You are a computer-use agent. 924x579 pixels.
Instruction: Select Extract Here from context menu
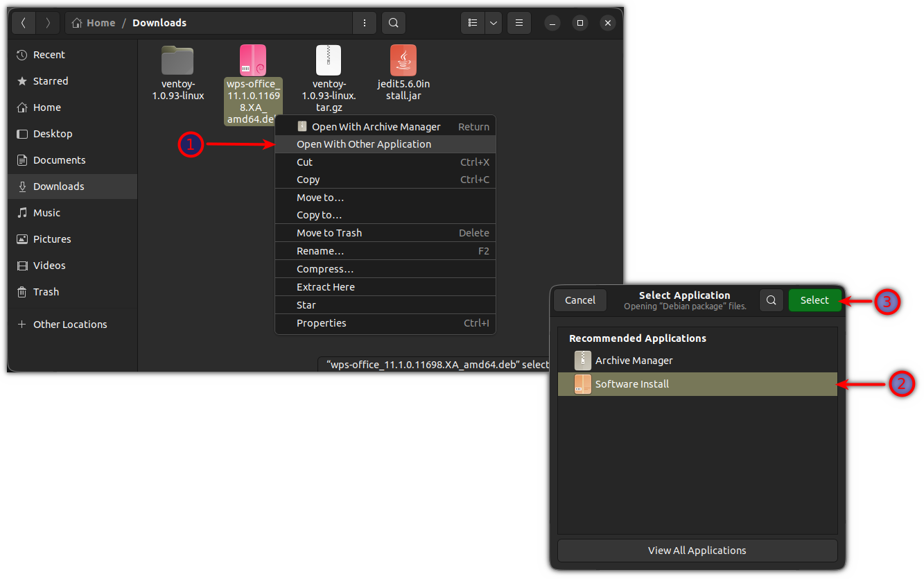click(326, 287)
